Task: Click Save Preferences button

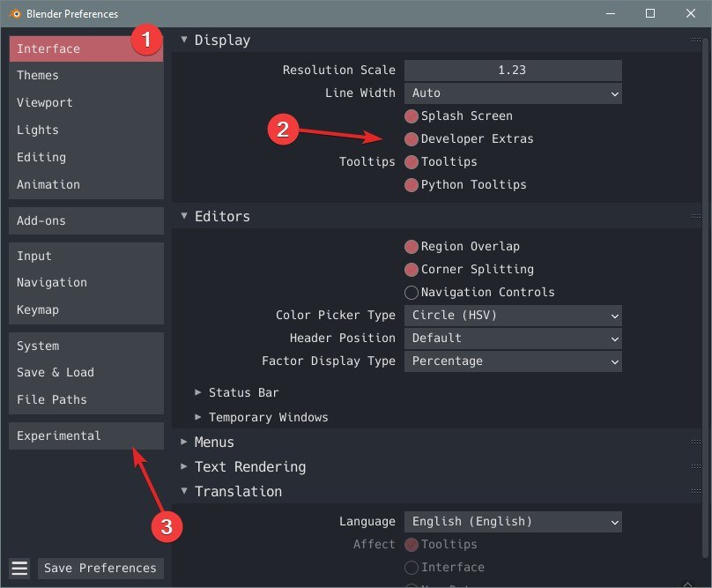Action: [x=100, y=568]
